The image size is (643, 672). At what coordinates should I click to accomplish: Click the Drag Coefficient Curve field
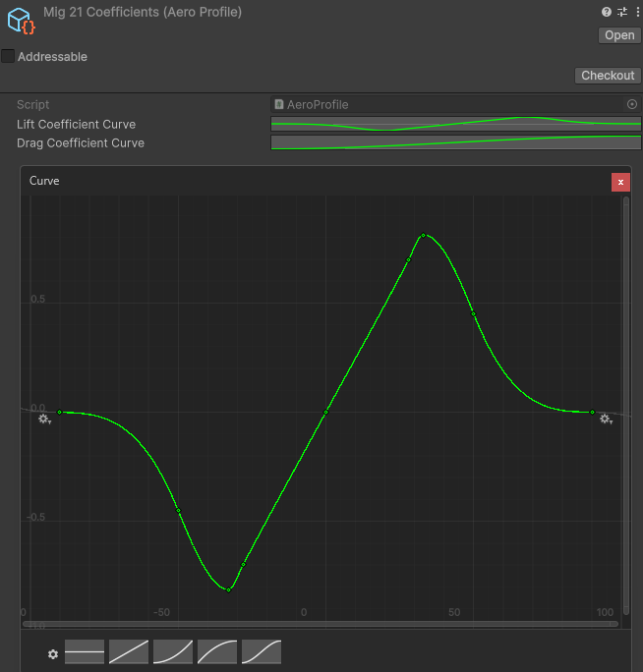(x=455, y=142)
